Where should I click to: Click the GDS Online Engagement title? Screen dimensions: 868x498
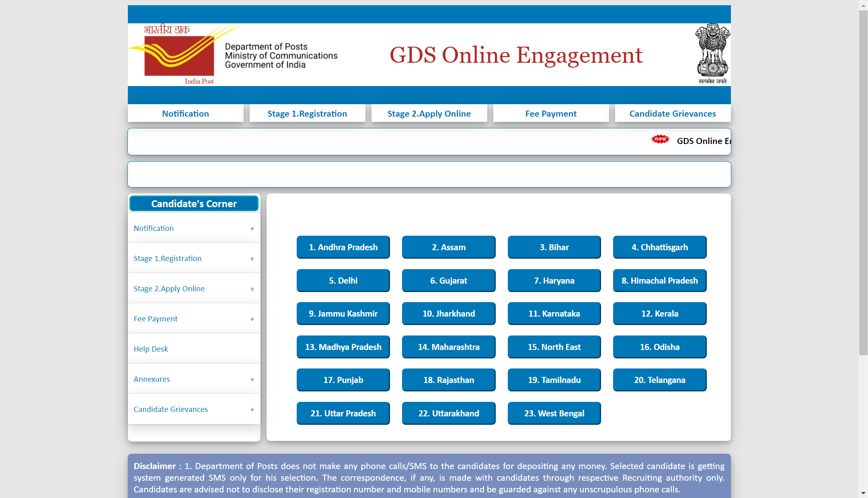click(516, 55)
